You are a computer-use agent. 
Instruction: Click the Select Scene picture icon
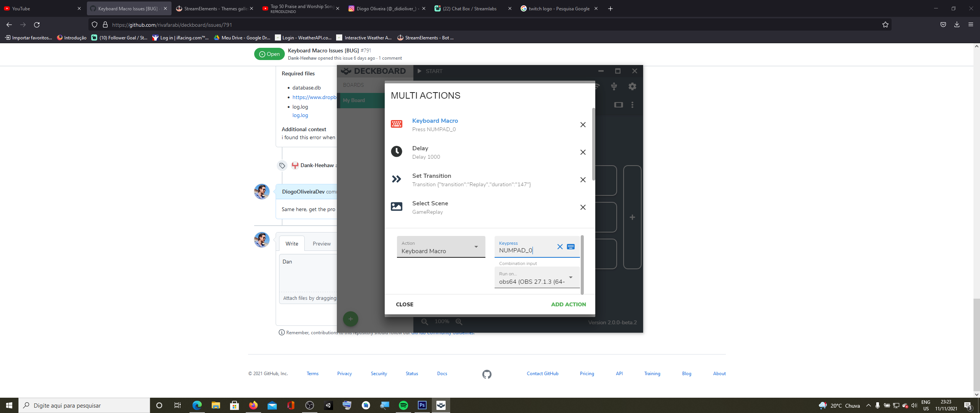(x=397, y=206)
